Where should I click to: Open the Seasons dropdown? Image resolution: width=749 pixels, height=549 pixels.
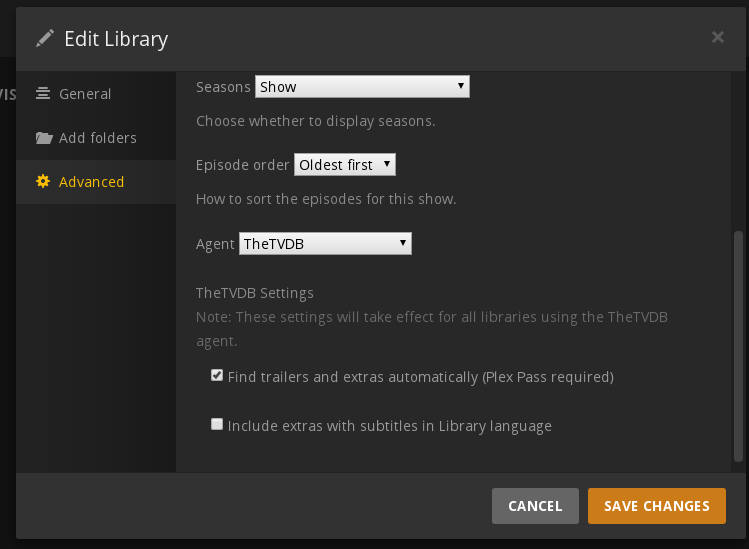(x=362, y=87)
